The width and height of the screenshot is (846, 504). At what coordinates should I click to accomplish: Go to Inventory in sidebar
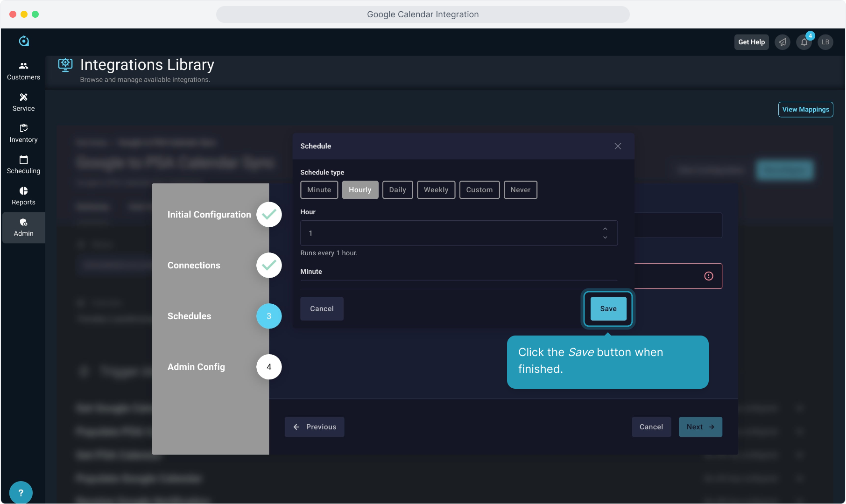[23, 133]
